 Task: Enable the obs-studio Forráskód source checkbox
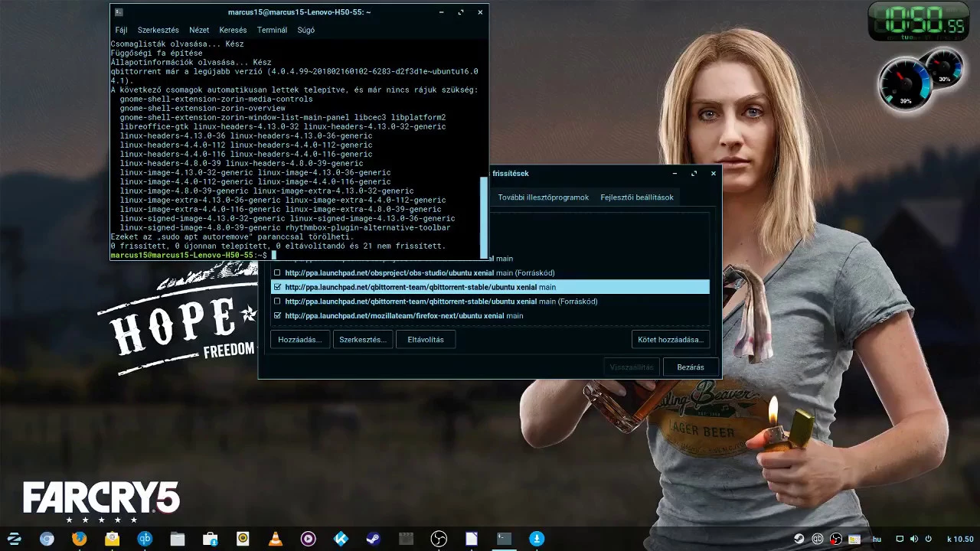pyautogui.click(x=277, y=272)
